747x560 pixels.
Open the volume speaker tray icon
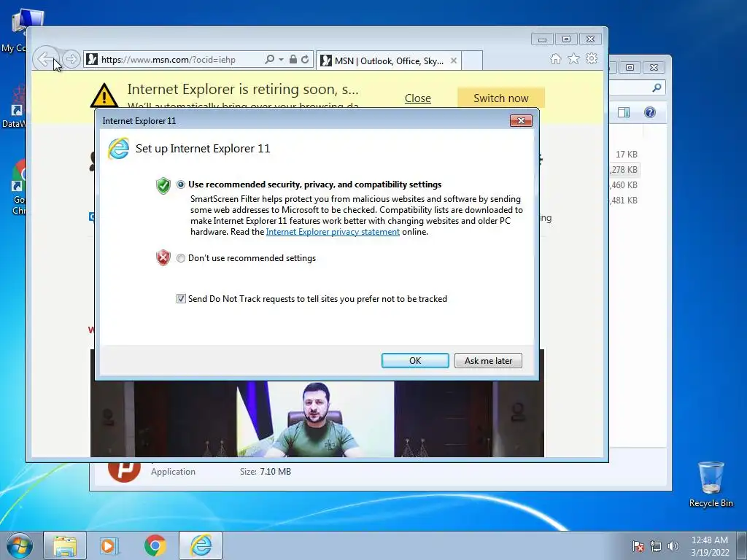(673, 546)
